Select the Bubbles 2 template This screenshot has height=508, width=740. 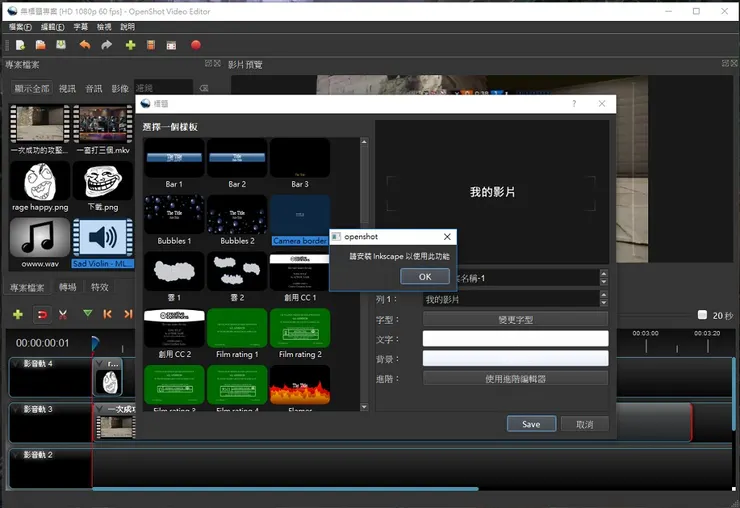coord(237,220)
